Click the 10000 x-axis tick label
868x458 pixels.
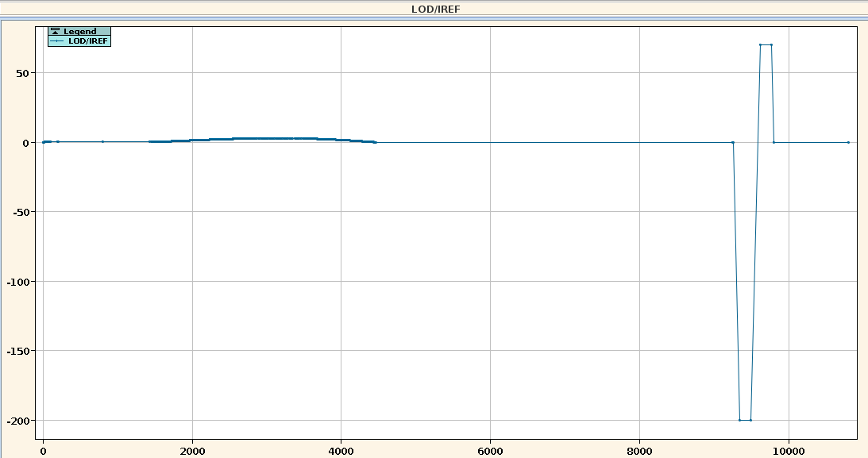[x=788, y=450]
